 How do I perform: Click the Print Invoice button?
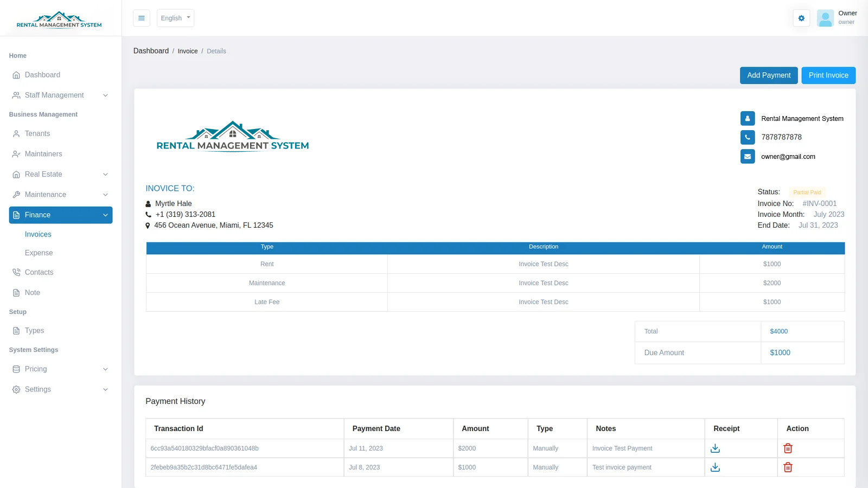pyautogui.click(x=828, y=75)
